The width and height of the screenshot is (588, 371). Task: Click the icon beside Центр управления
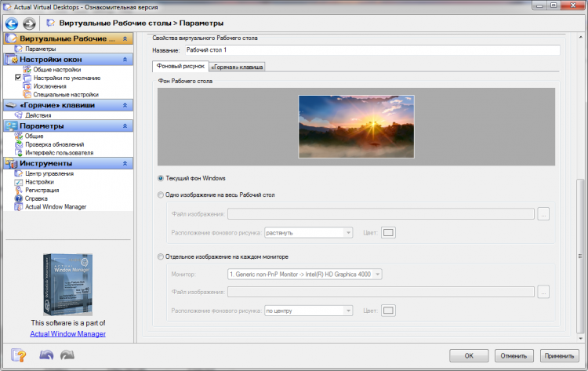click(x=18, y=173)
